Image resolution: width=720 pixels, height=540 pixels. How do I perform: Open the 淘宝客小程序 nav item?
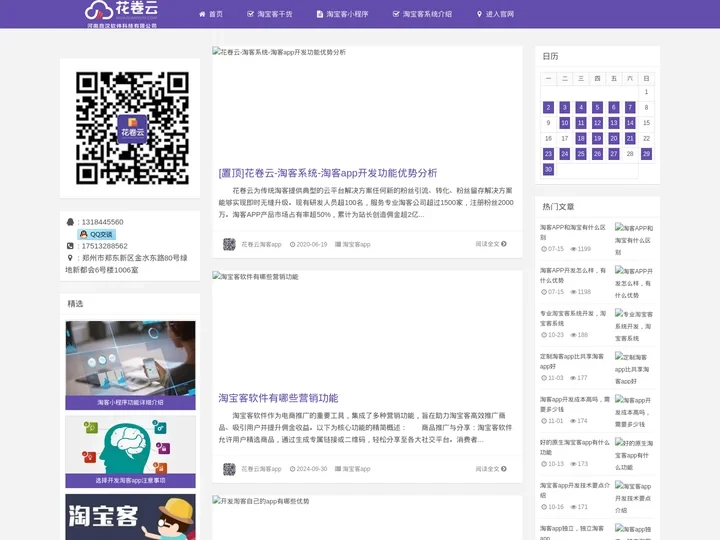click(x=343, y=14)
